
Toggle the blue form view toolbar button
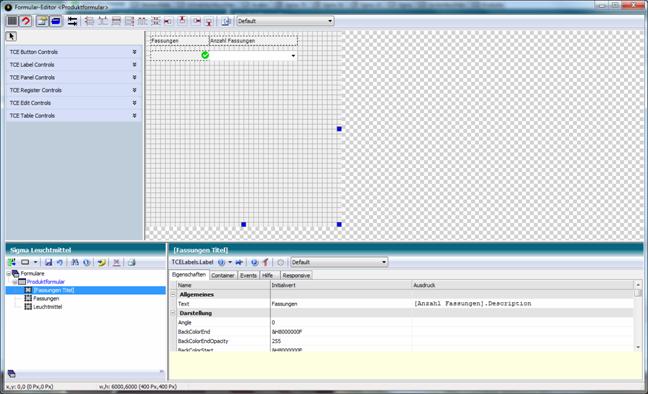pyautogui.click(x=56, y=21)
